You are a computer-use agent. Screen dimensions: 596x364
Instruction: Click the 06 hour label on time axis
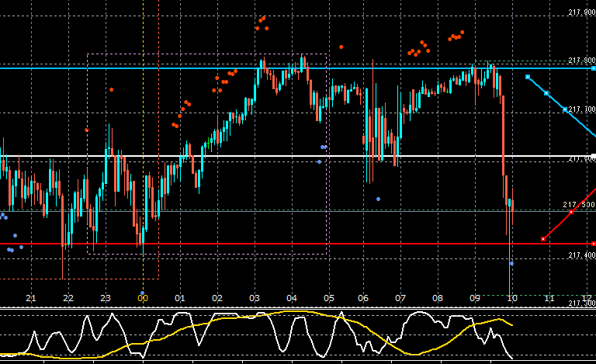pos(363,298)
